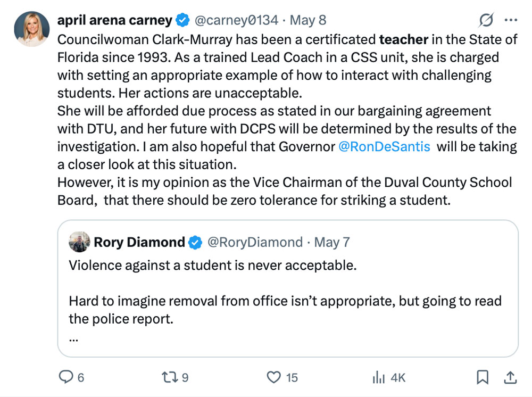Open april arena carney's profile picture
This screenshot has width=532, height=397.
coord(32,29)
